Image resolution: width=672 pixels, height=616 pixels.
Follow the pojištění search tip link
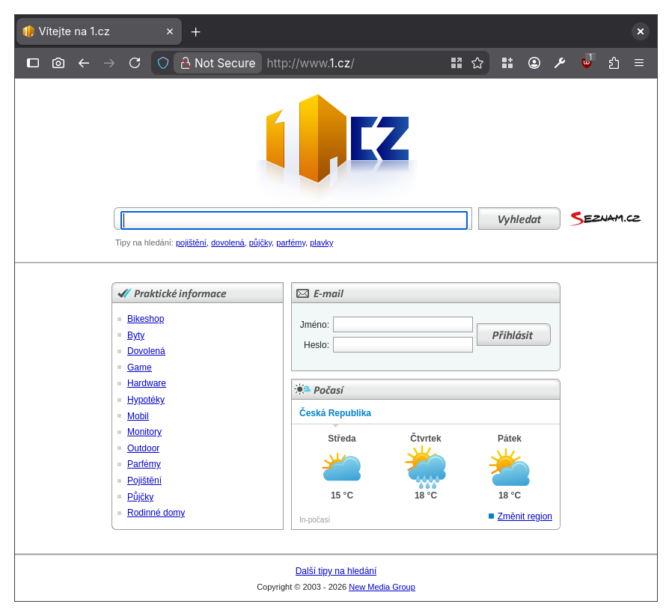(191, 243)
